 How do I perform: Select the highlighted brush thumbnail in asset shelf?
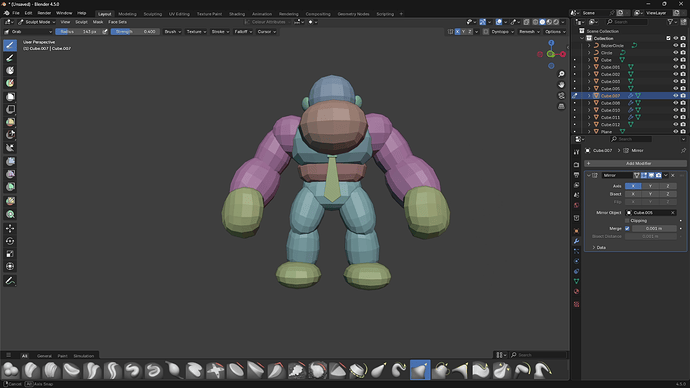click(x=420, y=370)
